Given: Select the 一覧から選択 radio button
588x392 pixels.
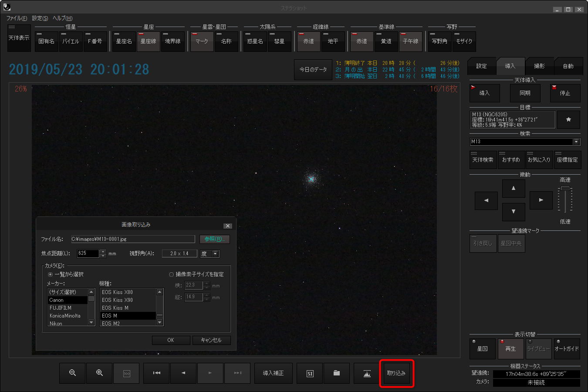Looking at the screenshot, I should [50, 274].
